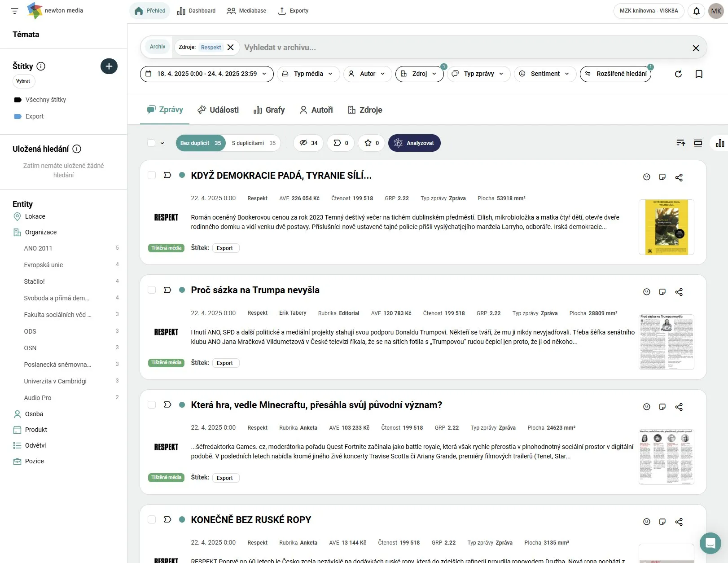Add note to Proč sázka na Trumpa article

[x=662, y=292]
